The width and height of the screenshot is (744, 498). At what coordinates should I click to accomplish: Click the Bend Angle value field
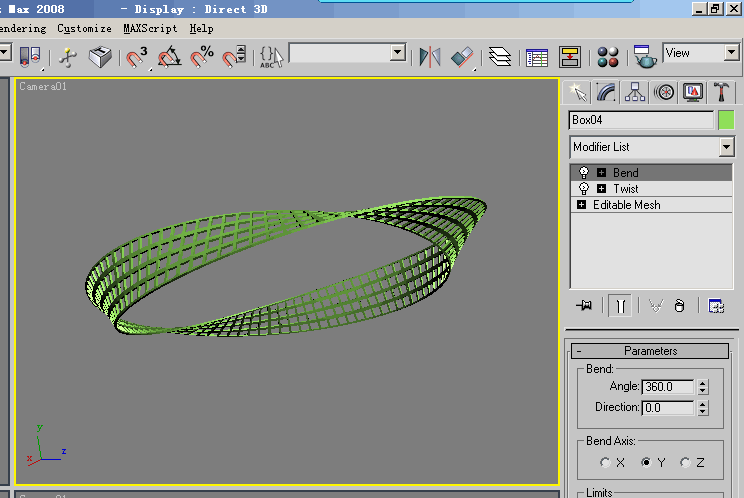(667, 387)
